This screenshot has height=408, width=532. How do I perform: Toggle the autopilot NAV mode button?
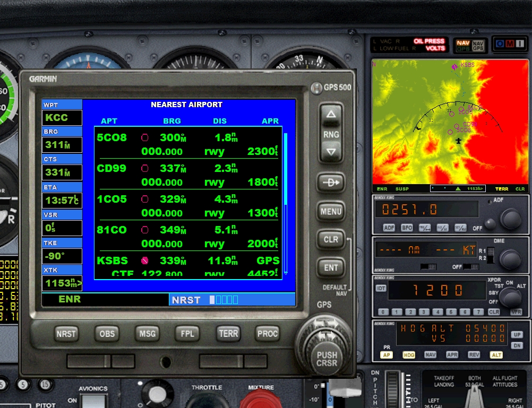point(430,355)
